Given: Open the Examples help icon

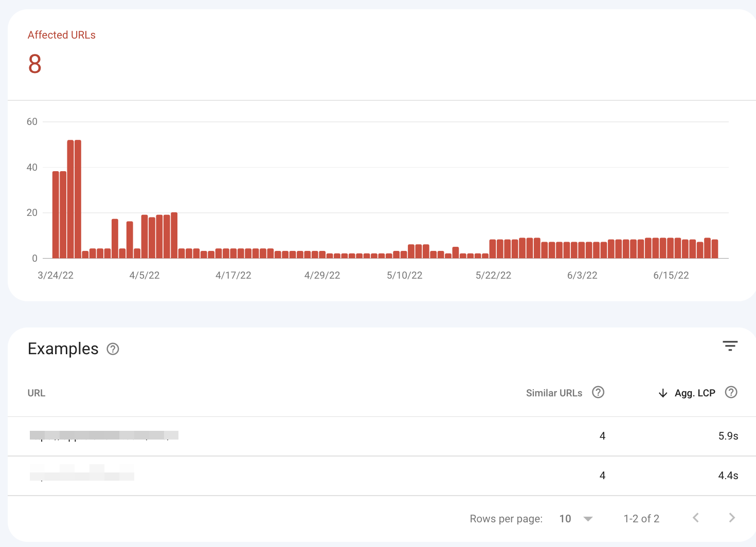Looking at the screenshot, I should (x=113, y=349).
